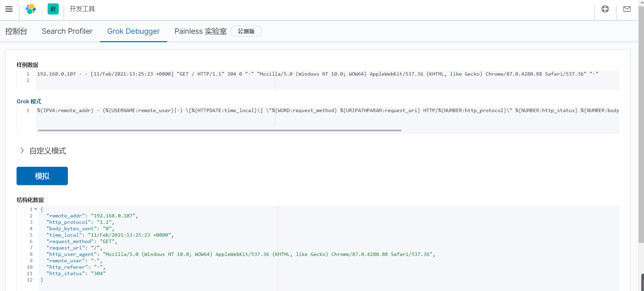Click the "http_status" output line

[76, 273]
